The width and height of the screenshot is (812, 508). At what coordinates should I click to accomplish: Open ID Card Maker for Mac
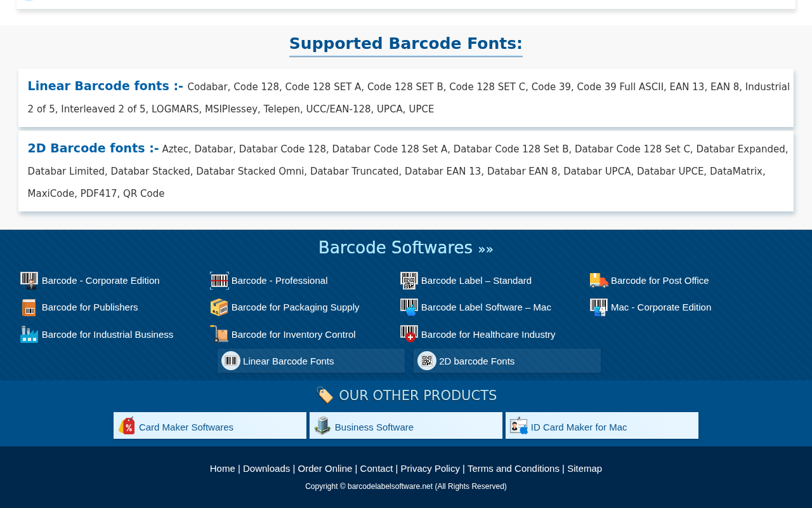[x=602, y=425]
